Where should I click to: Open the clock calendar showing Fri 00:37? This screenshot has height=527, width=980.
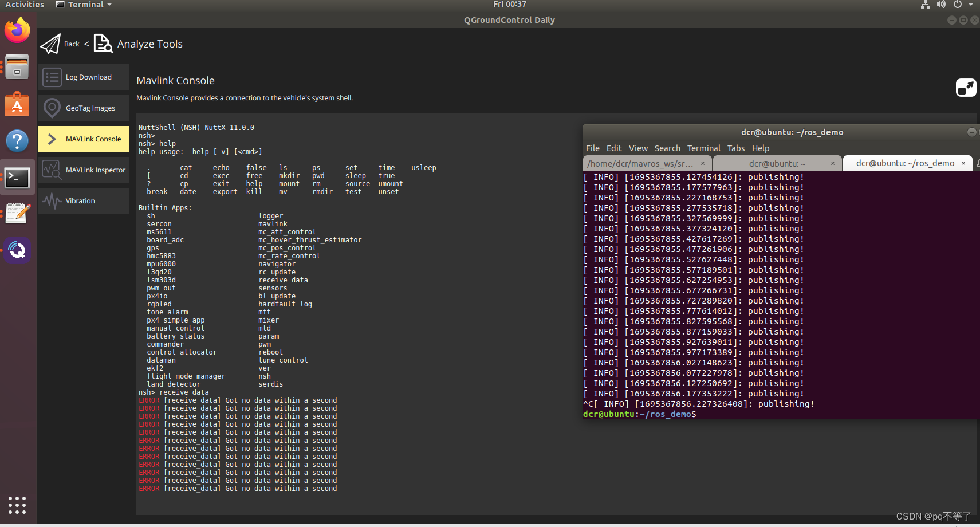click(510, 5)
